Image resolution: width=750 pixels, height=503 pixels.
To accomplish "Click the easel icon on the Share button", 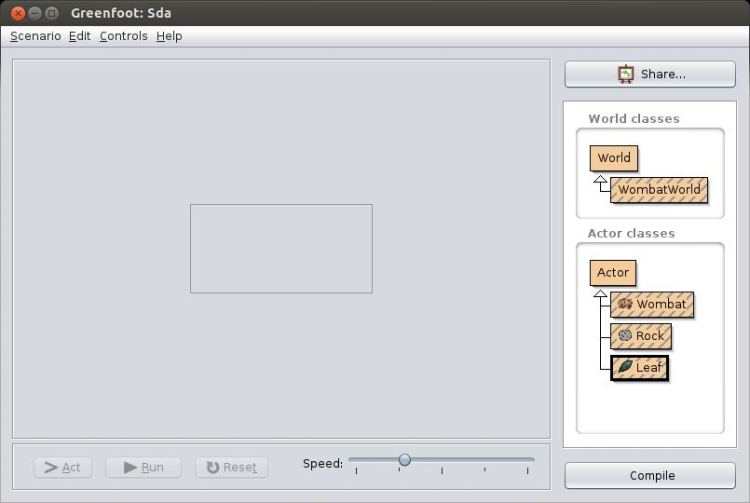I will 626,74.
